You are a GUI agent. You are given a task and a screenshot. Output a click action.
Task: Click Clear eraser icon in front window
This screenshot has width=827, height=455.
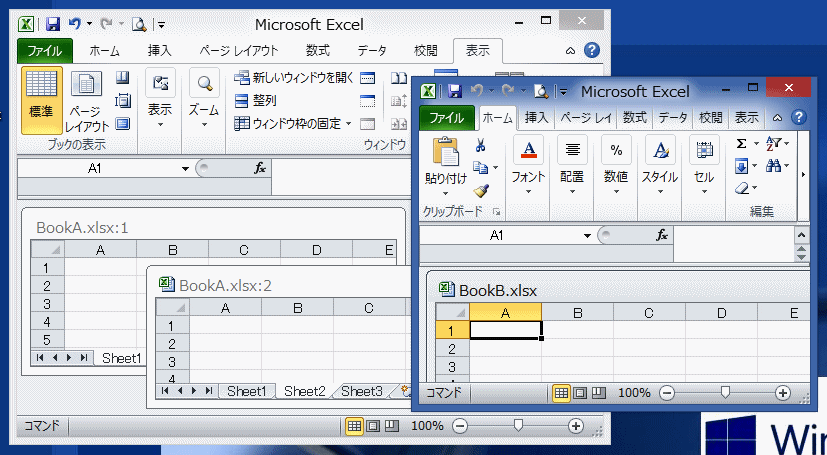742,188
